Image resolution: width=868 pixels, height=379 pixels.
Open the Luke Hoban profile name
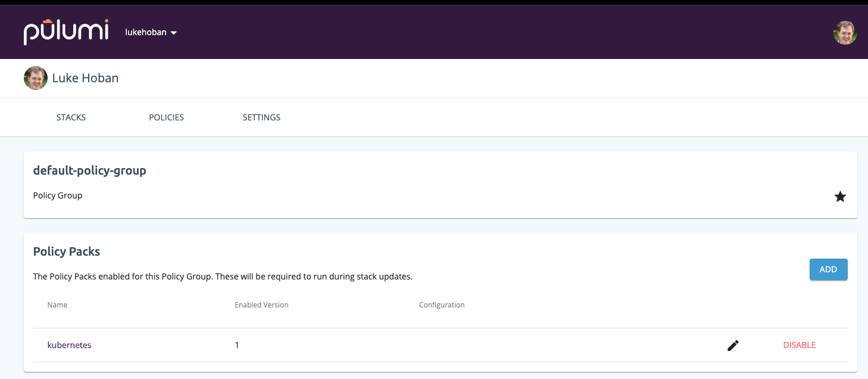click(x=85, y=78)
